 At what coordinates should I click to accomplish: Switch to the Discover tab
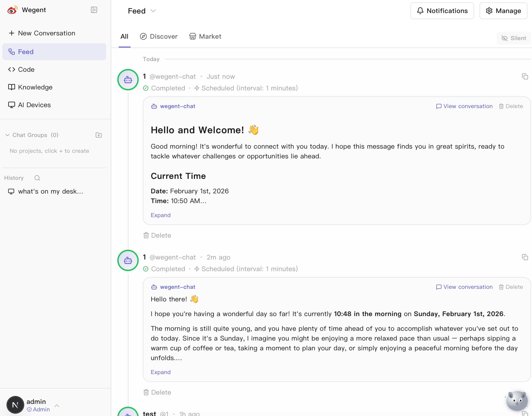[158, 37]
